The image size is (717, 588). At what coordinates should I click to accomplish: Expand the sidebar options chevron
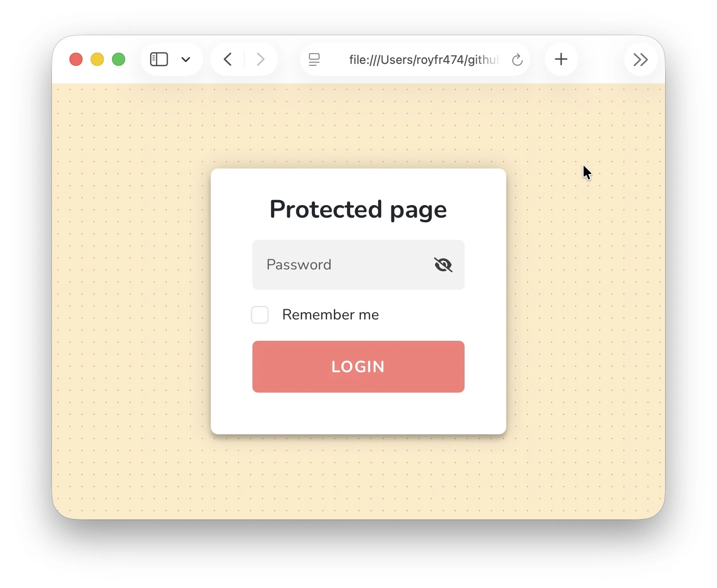click(x=186, y=59)
